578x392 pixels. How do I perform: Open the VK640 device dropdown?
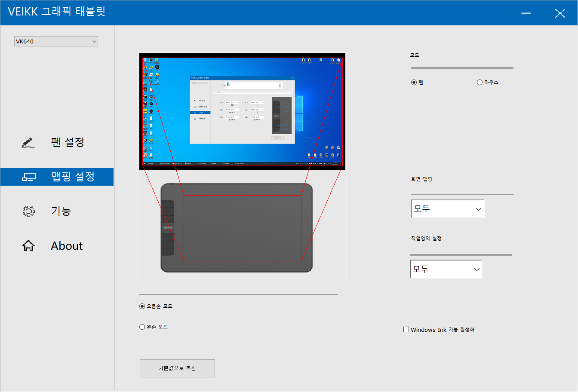[56, 41]
